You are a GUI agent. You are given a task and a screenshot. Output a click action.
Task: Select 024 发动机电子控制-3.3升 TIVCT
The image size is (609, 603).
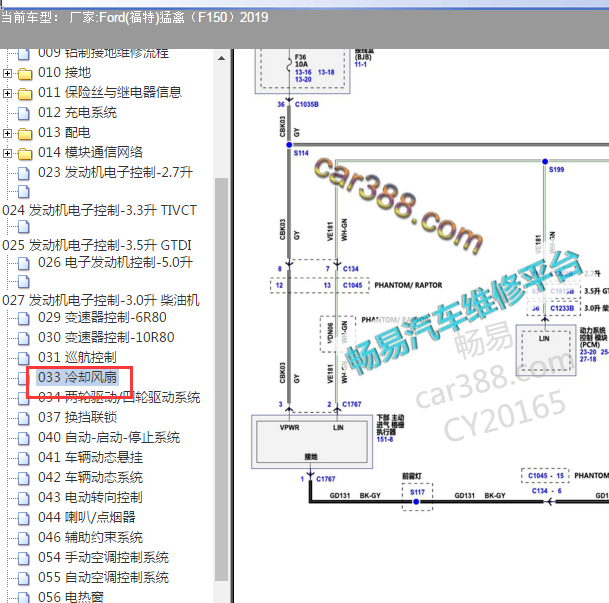99,210
